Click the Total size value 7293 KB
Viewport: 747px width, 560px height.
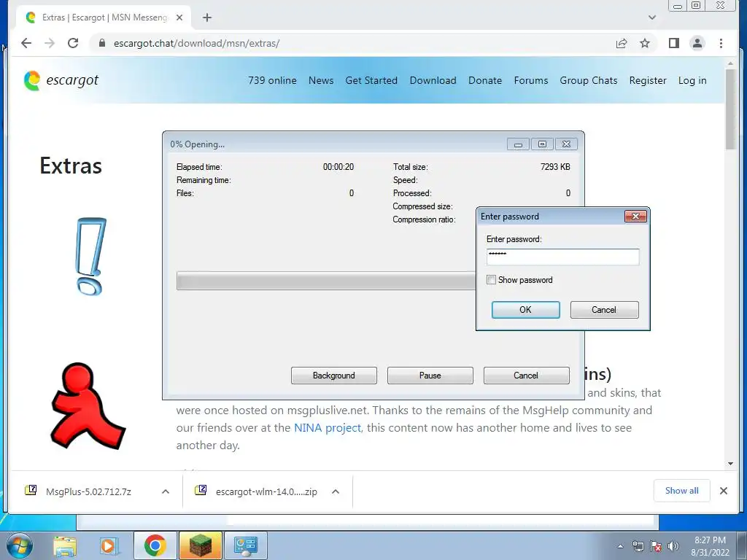[555, 167]
